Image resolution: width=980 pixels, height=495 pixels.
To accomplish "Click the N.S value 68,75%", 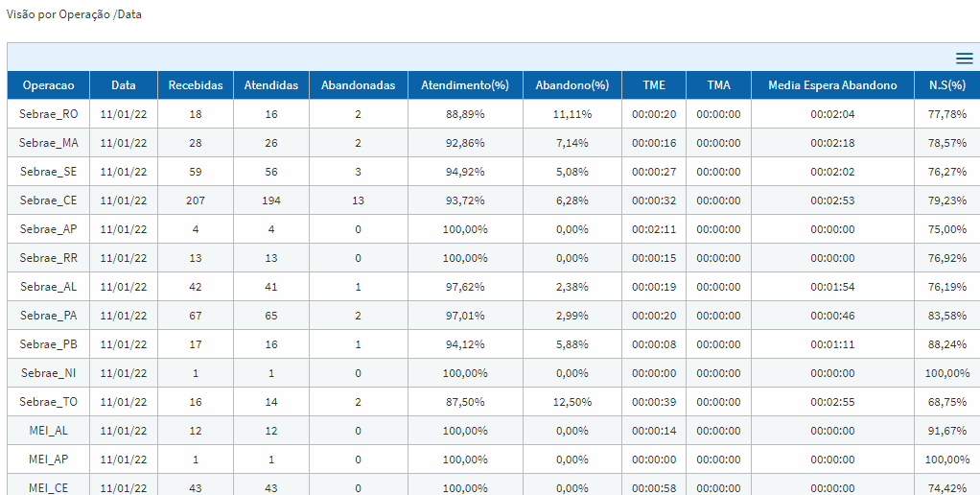I will [x=947, y=402].
